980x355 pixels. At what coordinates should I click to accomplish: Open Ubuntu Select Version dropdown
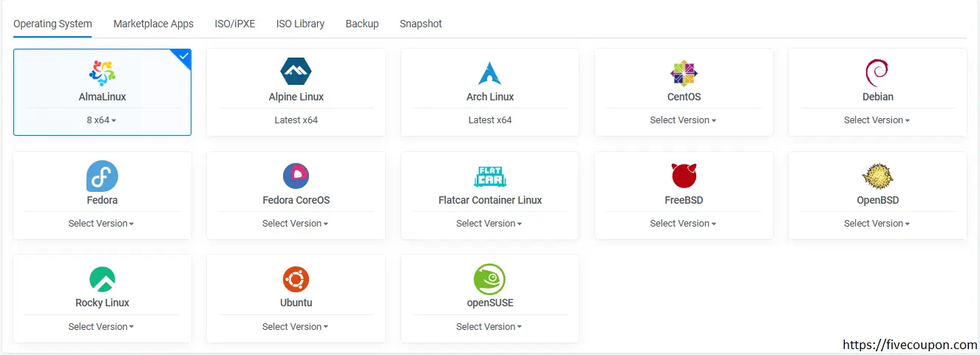tap(296, 326)
